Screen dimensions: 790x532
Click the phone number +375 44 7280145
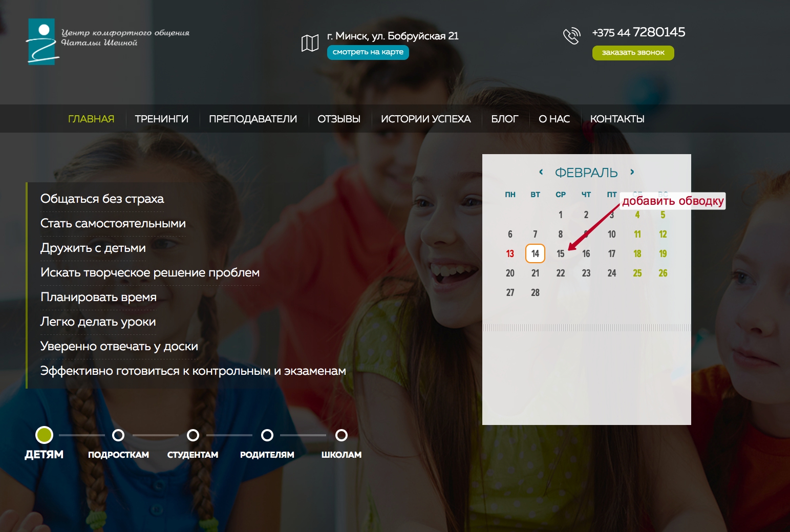coord(638,32)
